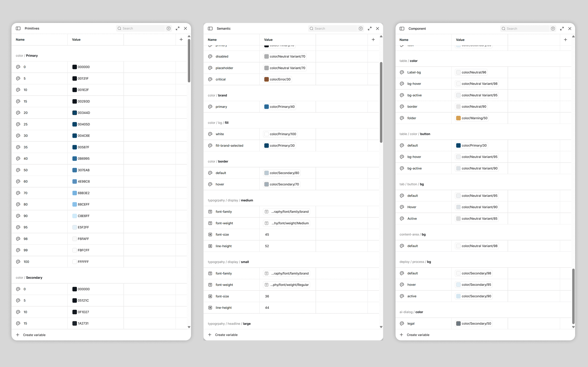Toggle sidebar in Component panel
The width and height of the screenshot is (588, 367).
402,29
